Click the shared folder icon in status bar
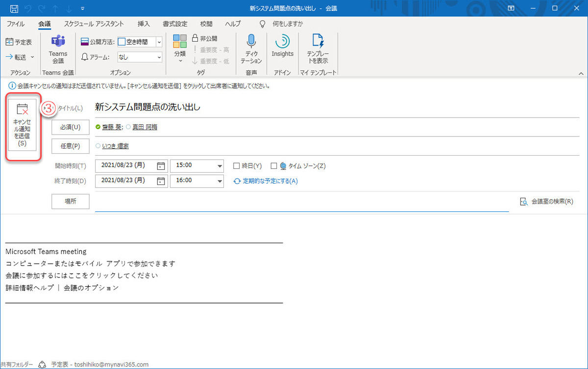 [x=42, y=364]
